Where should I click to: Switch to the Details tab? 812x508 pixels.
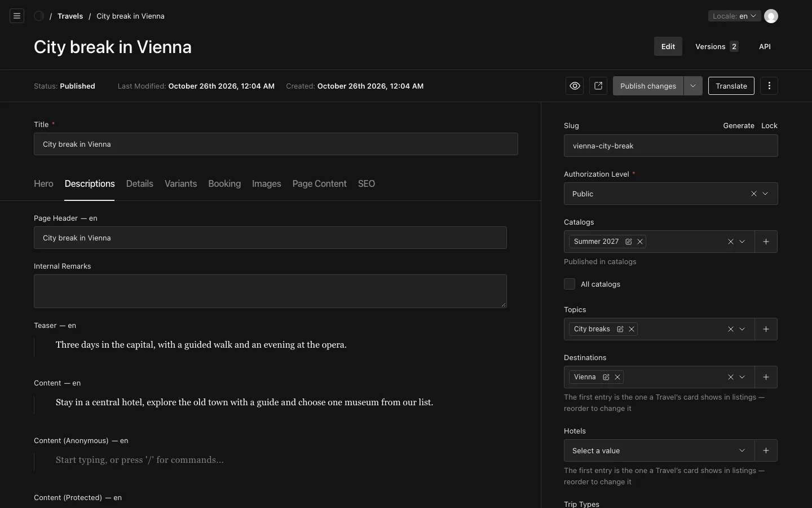point(140,183)
